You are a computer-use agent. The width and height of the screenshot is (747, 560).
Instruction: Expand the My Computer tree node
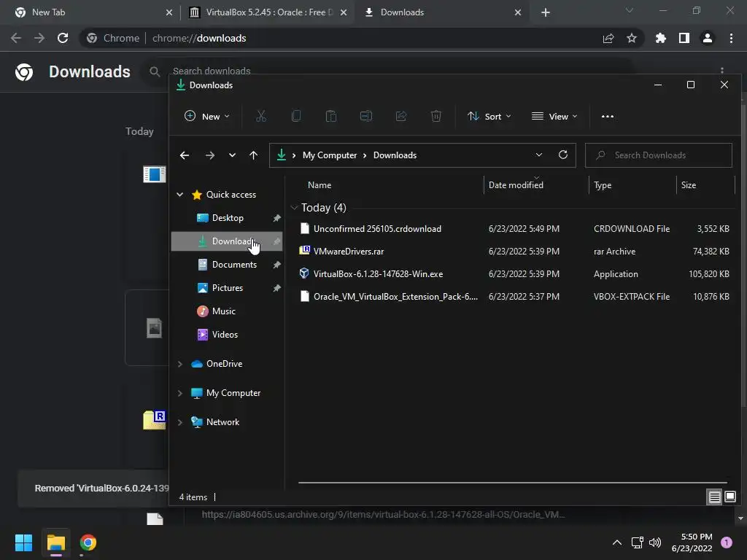(180, 393)
